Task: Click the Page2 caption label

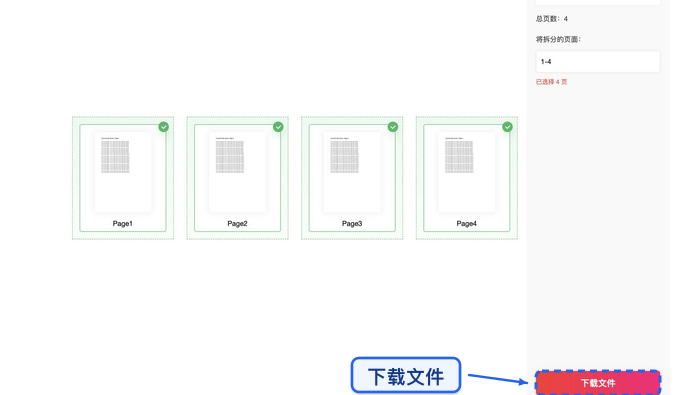Action: pos(238,224)
